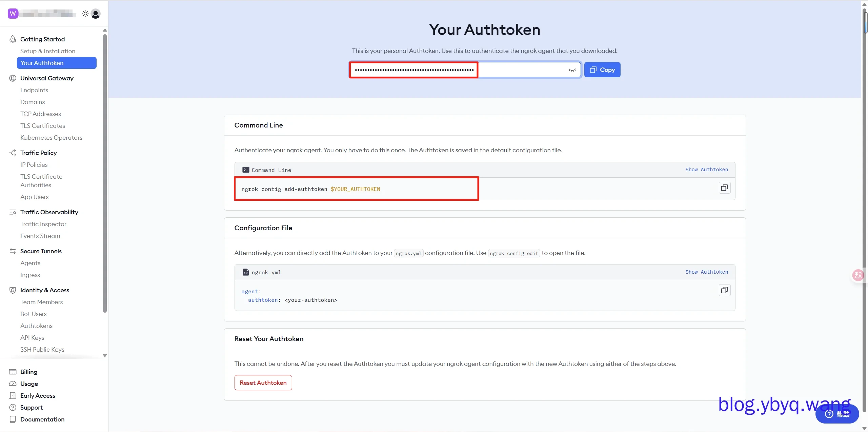Click the $YOUR_AUTHTOKEN placeholder text

(x=355, y=189)
